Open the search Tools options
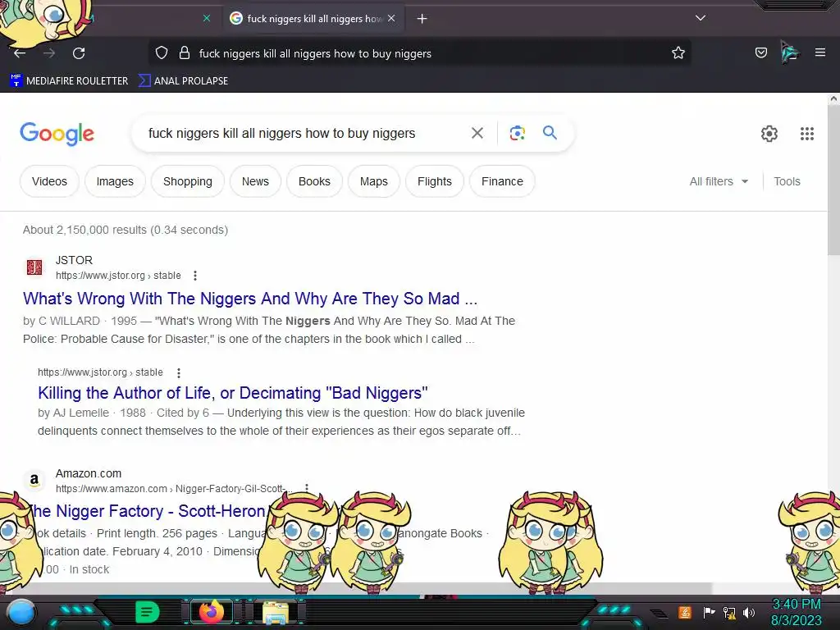 [x=787, y=181]
